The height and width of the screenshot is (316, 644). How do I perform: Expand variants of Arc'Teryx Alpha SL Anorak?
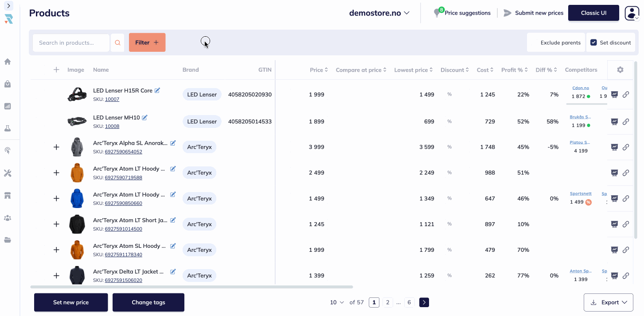(x=56, y=147)
